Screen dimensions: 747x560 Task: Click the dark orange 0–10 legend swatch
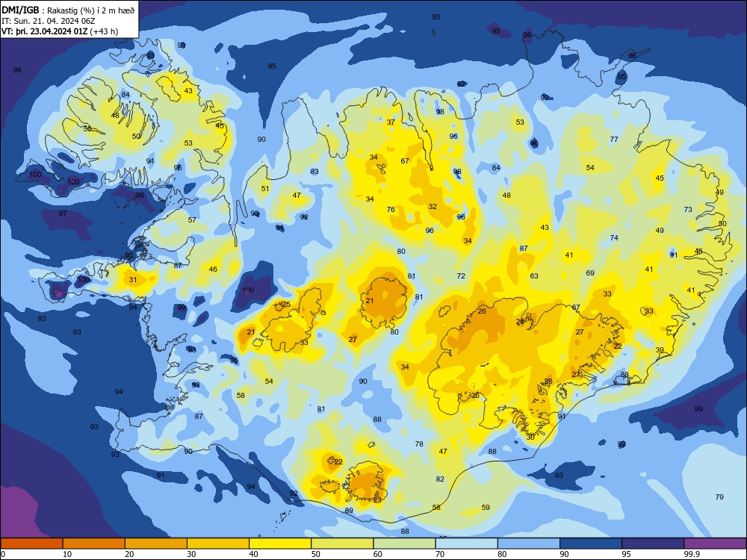tap(31, 544)
